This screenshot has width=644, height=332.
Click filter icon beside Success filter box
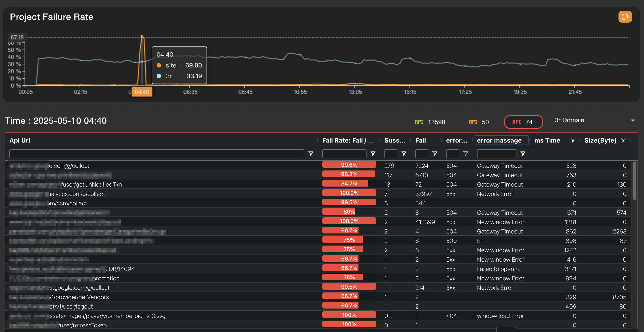pos(404,153)
